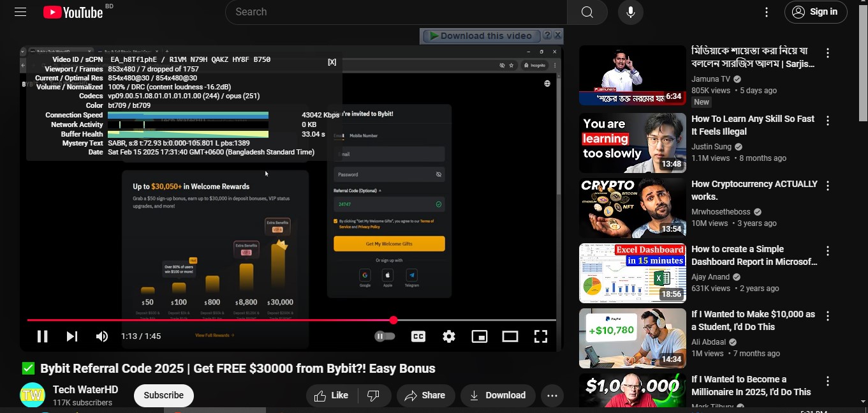This screenshot has width=868, height=413.
Task: Open options for the Ajay Anand video
Action: tap(828, 251)
